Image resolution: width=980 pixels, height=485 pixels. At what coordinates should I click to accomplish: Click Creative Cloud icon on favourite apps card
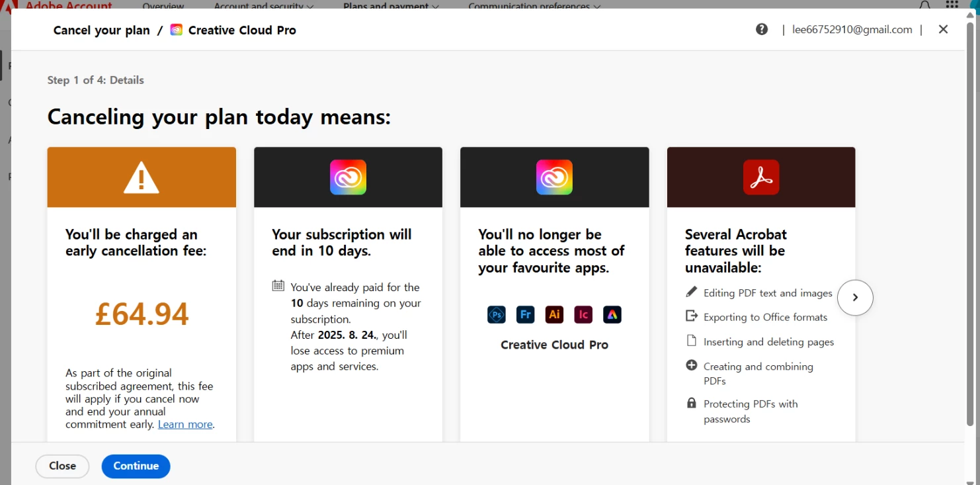coord(554,177)
